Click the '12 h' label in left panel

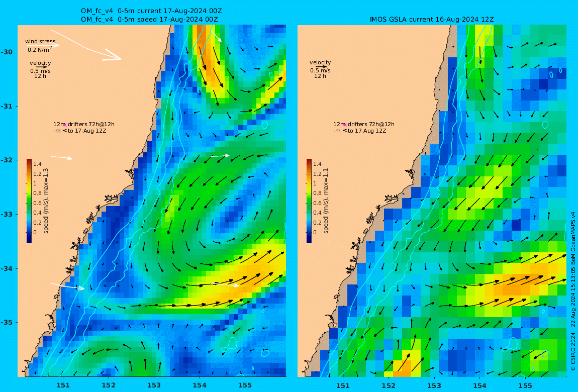pos(40,76)
